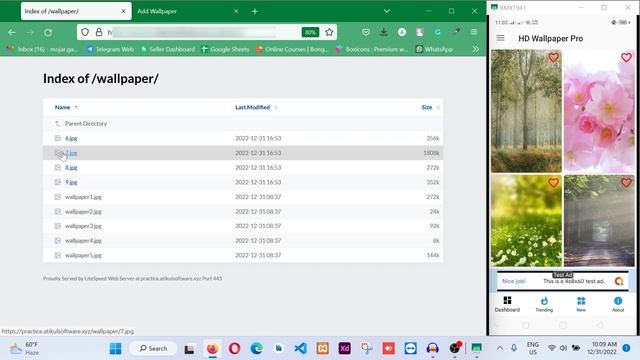Open the wallpaper3.jpg file link
640x360 pixels.
pyautogui.click(x=83, y=226)
